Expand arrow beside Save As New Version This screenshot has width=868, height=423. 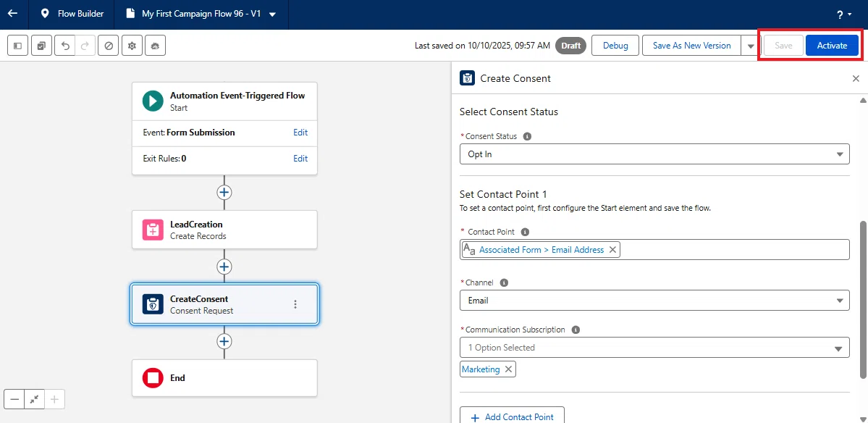(x=750, y=46)
